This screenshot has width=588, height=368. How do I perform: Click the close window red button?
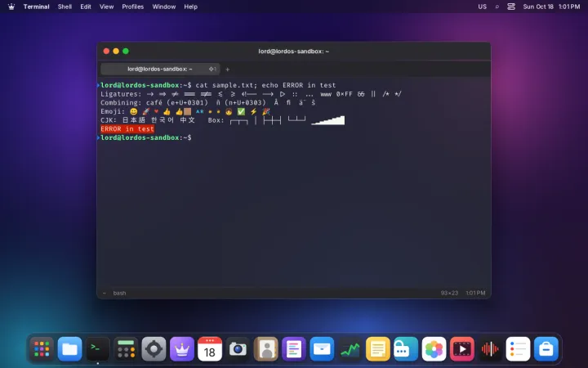(x=106, y=51)
